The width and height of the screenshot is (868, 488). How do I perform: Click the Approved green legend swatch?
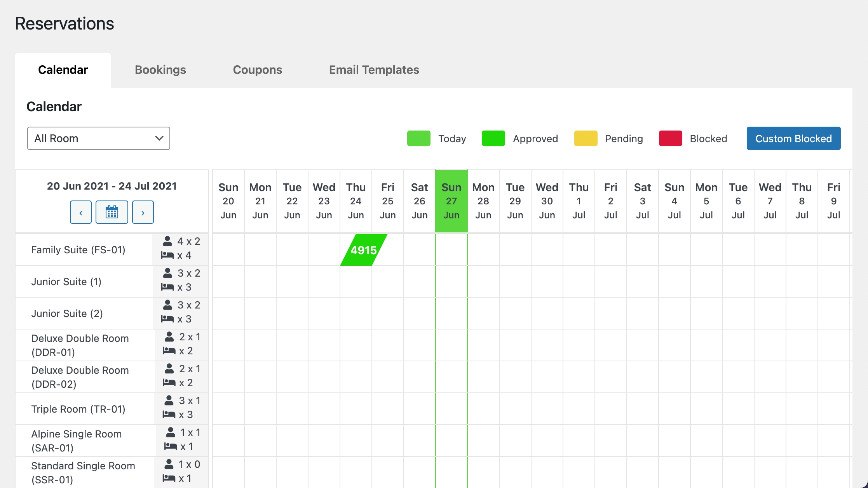(x=493, y=138)
